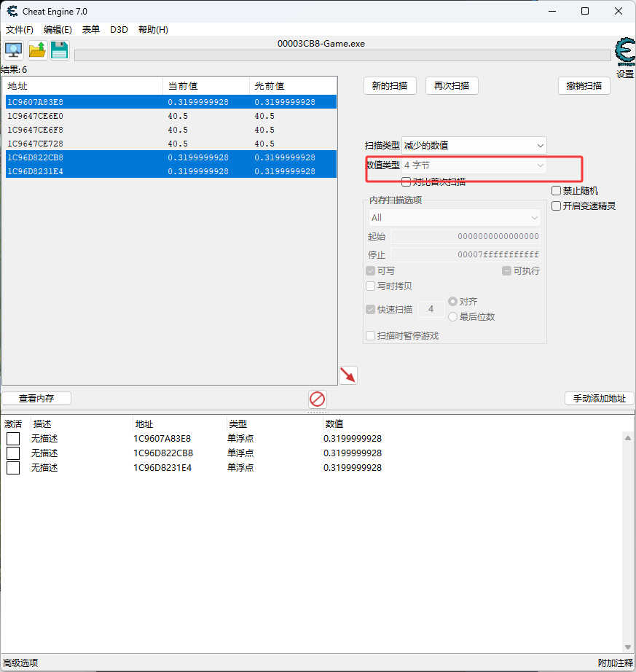Click value 0.3199999928 for address 1C96D822CB8 in table

(x=353, y=453)
